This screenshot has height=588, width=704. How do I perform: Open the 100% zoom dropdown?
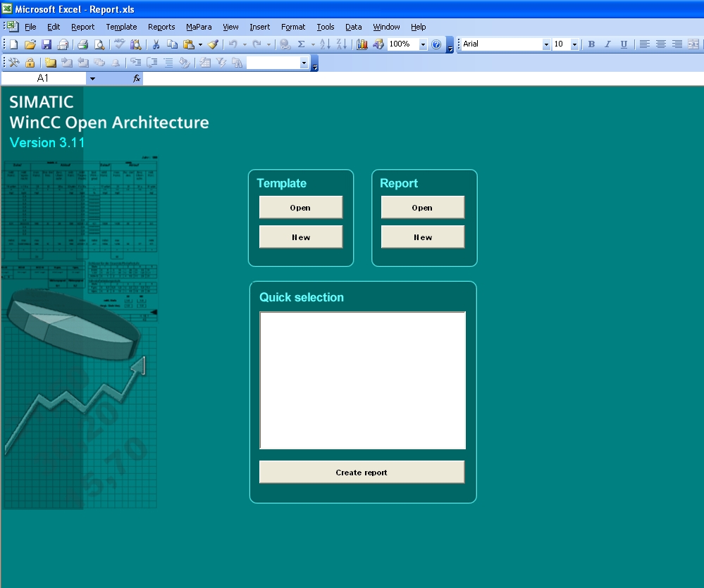[x=423, y=44]
